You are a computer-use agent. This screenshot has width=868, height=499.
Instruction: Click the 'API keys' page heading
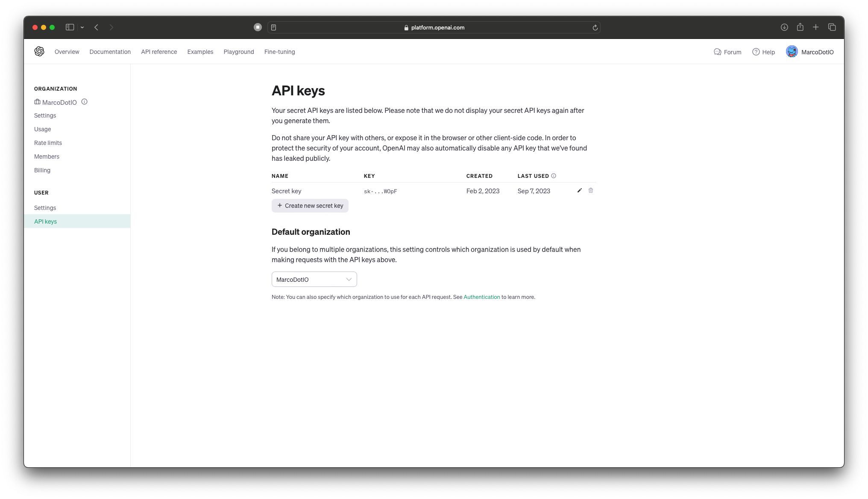(x=298, y=91)
